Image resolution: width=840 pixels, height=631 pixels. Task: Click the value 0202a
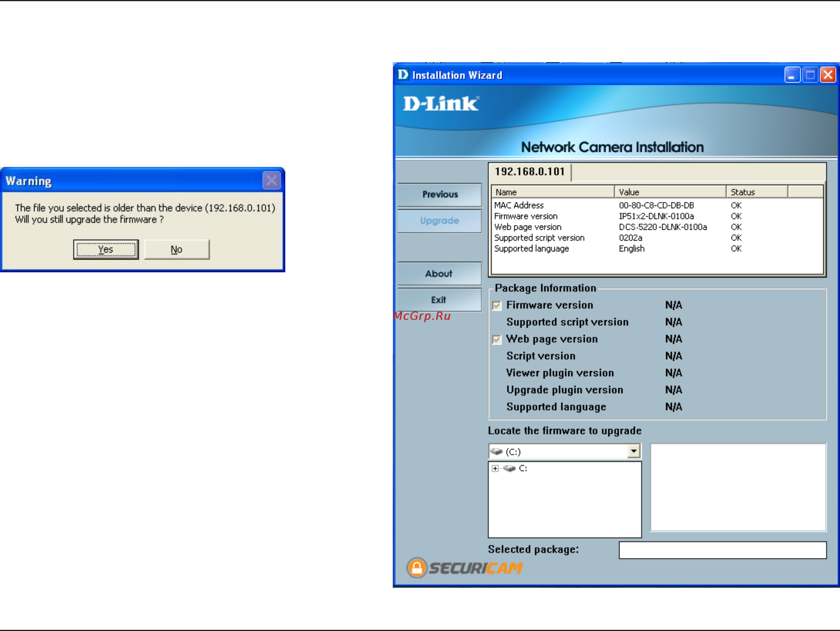coord(631,238)
